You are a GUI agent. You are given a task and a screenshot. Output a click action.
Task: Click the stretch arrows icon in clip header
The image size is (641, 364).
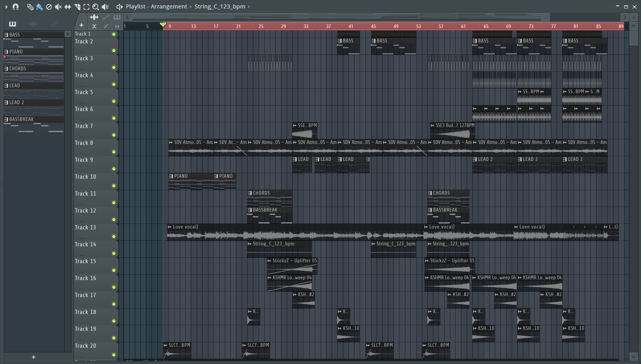117,26
